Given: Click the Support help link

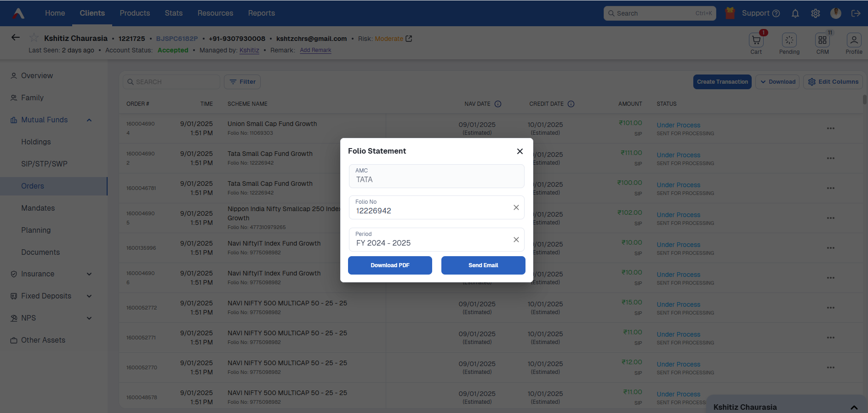Looking at the screenshot, I should pyautogui.click(x=761, y=13).
